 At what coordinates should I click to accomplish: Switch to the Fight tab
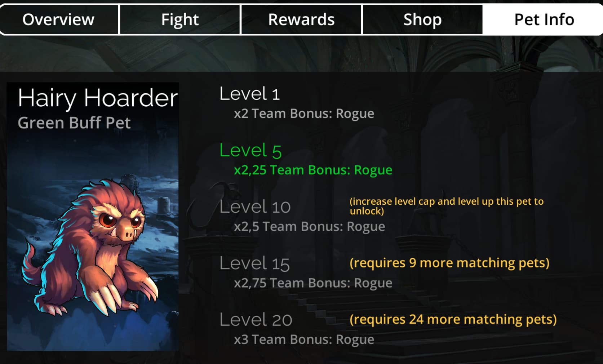click(180, 19)
